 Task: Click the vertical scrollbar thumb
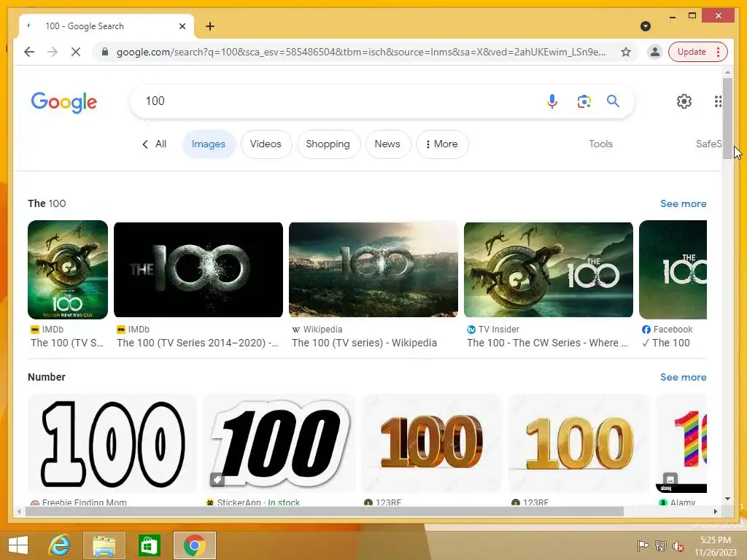pyautogui.click(x=727, y=118)
